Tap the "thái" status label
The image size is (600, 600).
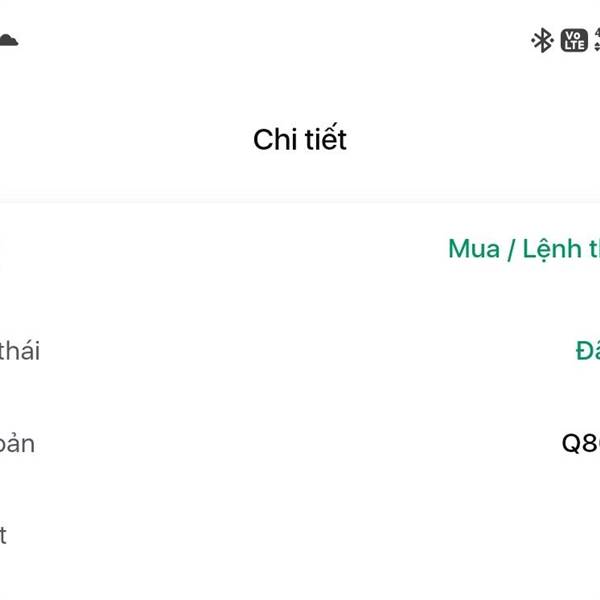click(19, 351)
